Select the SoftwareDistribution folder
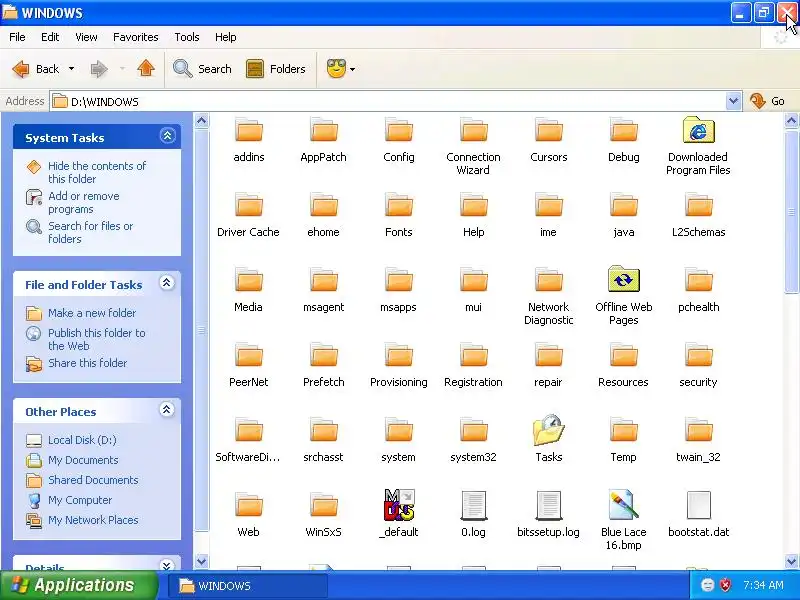Viewport: 800px width, 600px height. coord(248,440)
